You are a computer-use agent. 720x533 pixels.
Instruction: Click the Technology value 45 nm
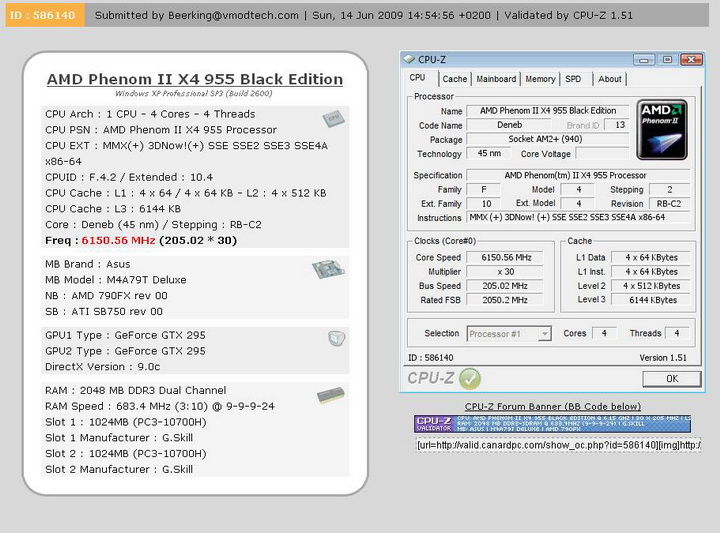(489, 153)
